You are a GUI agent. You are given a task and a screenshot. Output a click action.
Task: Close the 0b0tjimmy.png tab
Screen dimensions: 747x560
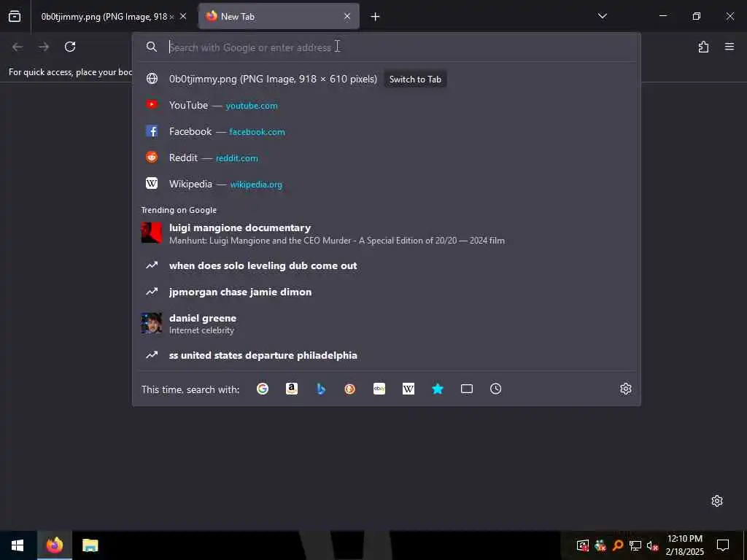tap(183, 16)
